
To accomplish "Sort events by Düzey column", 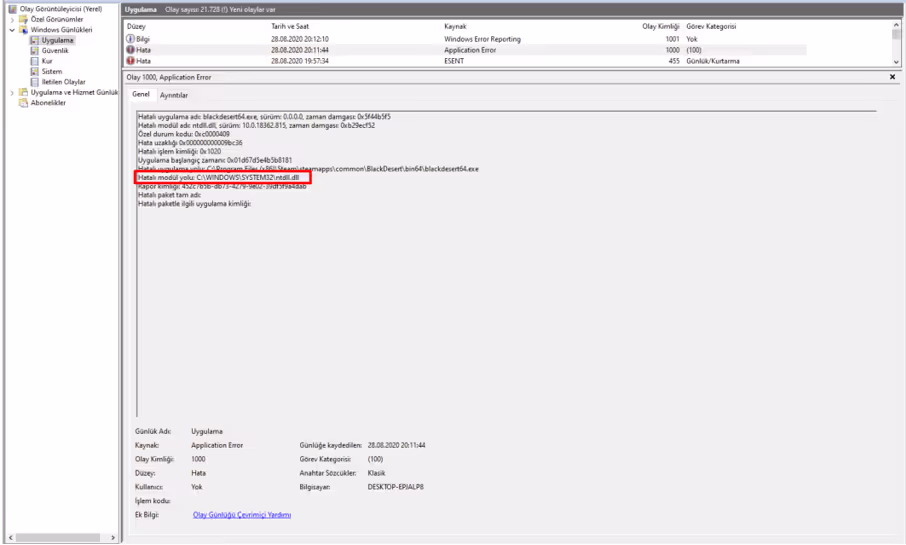I will pyautogui.click(x=136, y=27).
